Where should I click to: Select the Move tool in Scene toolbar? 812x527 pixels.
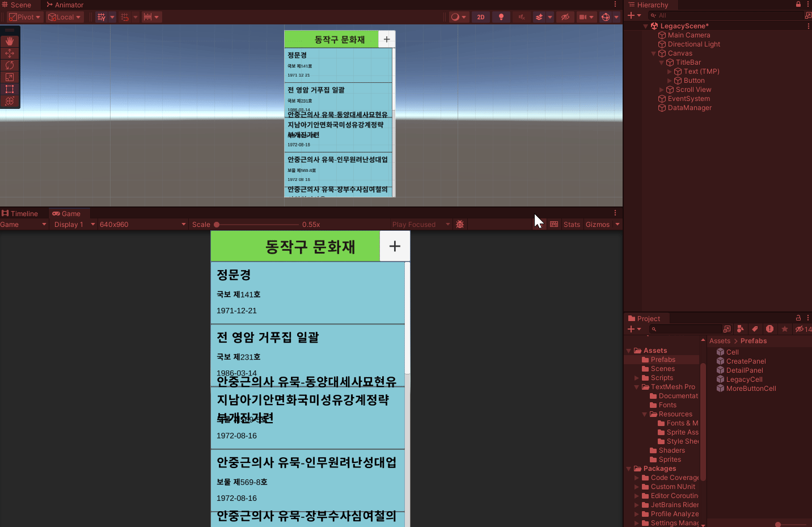(x=10, y=53)
